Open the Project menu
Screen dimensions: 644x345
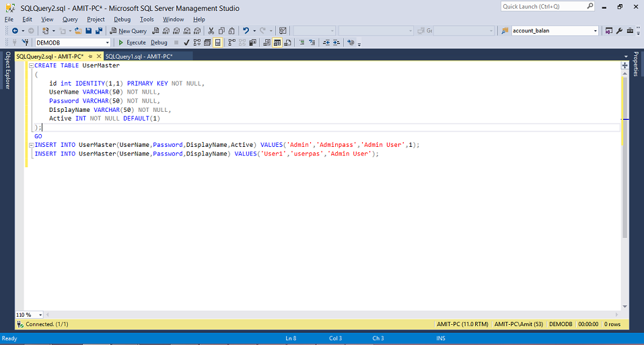tap(96, 20)
